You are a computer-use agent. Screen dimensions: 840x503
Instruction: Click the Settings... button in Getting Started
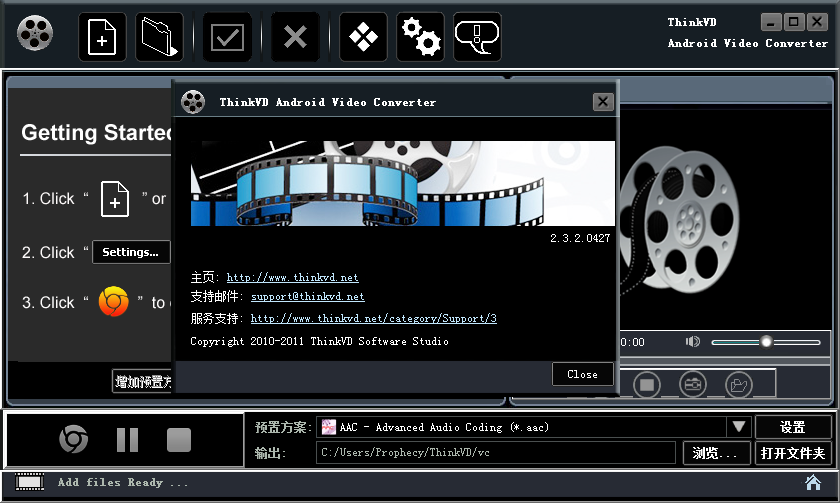(131, 252)
